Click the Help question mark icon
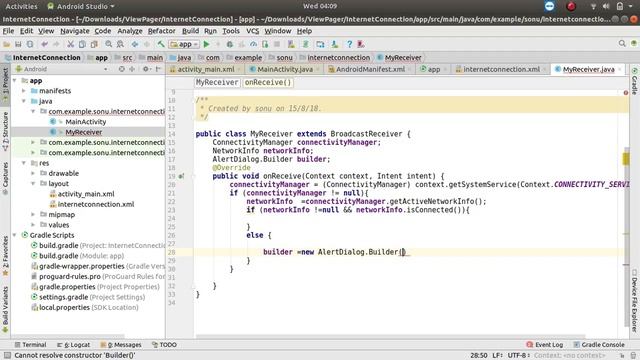 [349, 44]
